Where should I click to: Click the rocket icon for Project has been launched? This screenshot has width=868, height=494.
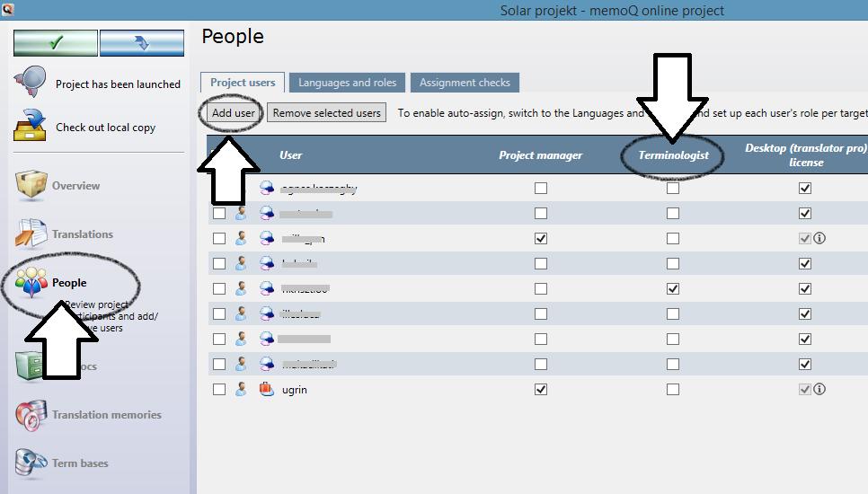[x=30, y=82]
